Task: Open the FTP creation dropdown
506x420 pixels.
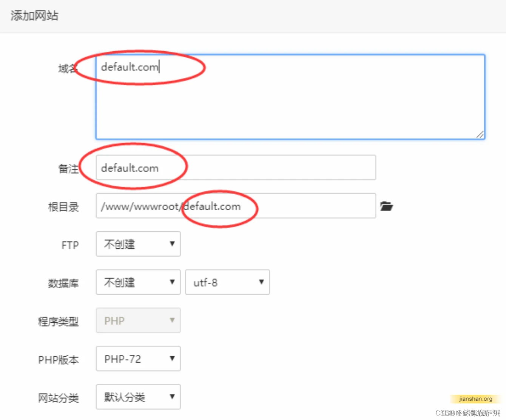Action: pyautogui.click(x=138, y=244)
